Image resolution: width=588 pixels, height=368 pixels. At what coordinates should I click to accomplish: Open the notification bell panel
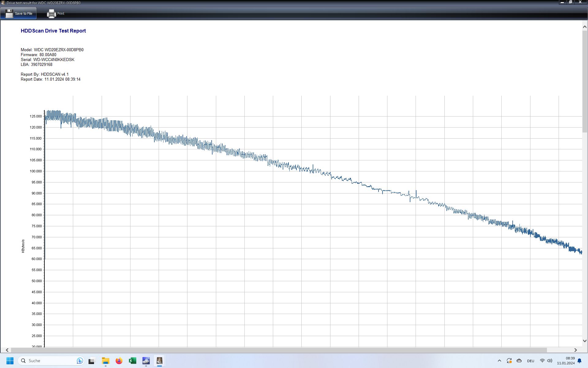579,361
